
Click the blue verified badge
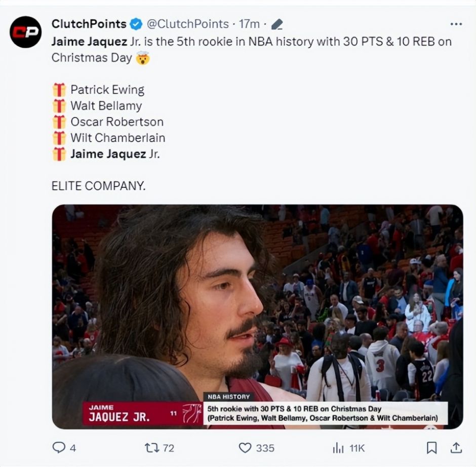(x=136, y=24)
